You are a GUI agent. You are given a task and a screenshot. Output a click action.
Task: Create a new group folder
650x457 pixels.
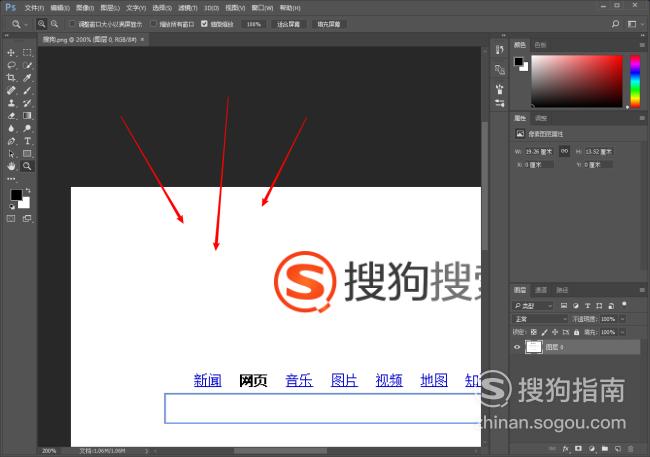pos(605,449)
